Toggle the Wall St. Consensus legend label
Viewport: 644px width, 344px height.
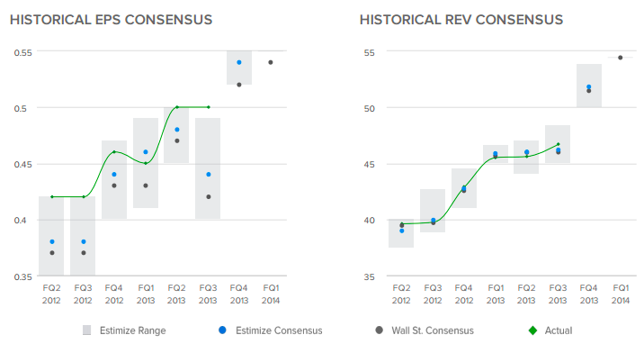[433, 330]
